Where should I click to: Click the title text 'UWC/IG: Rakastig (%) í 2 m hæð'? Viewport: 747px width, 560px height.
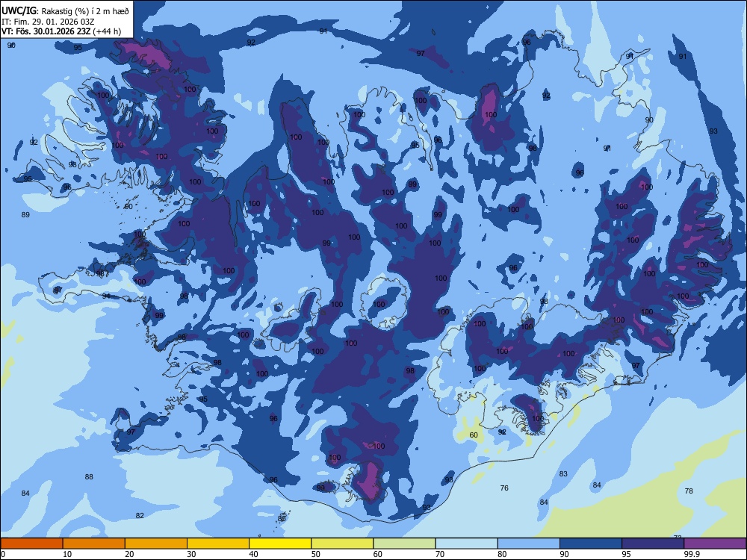click(65, 11)
